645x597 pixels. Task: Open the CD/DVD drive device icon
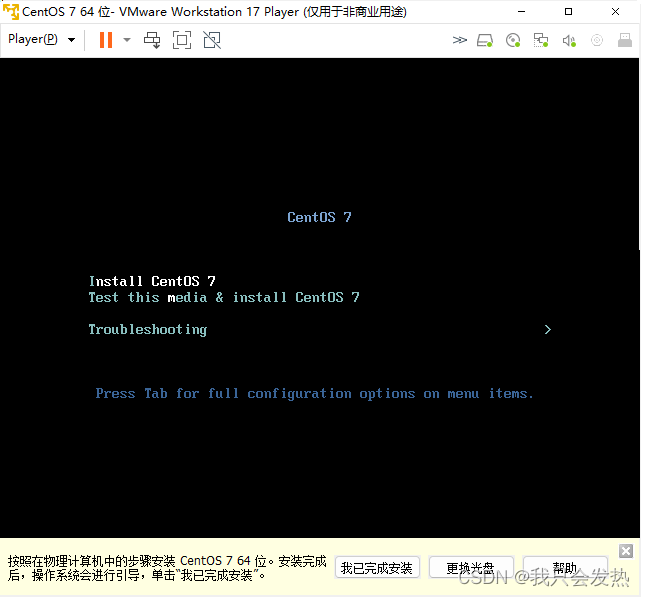pyautogui.click(x=513, y=40)
